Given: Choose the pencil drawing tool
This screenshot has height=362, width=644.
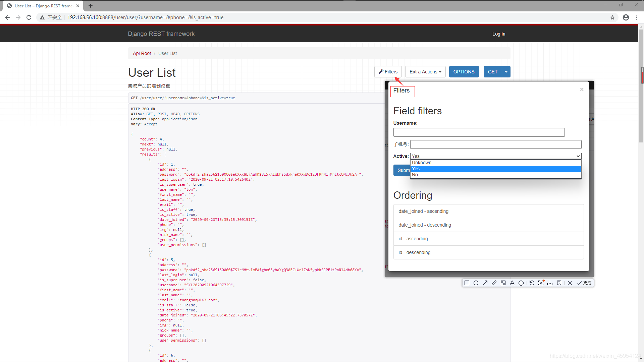Looking at the screenshot, I should [x=494, y=283].
